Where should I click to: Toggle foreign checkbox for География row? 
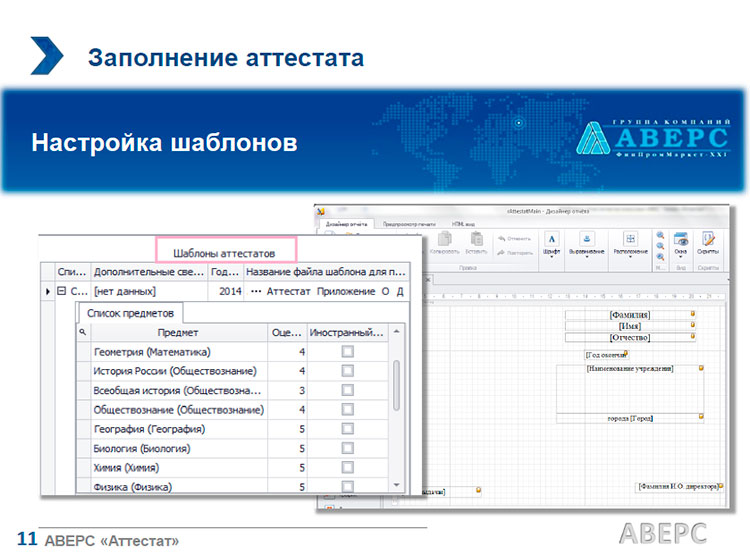coord(348,429)
